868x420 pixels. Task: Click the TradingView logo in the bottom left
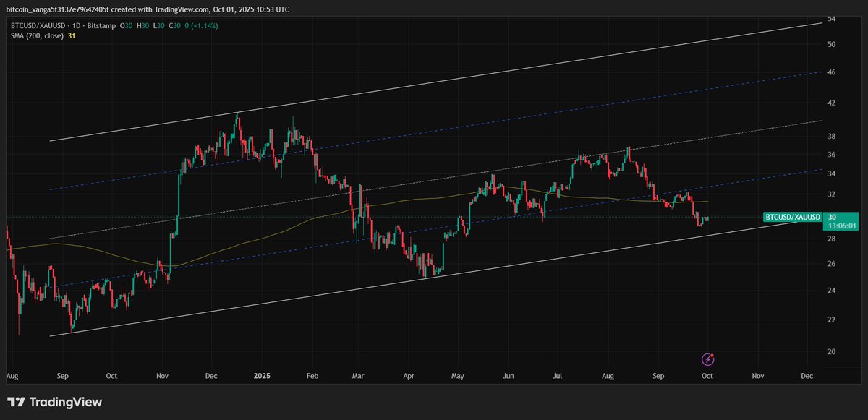(54, 401)
